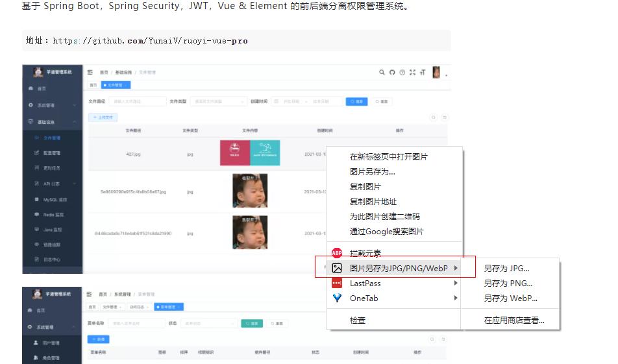Collapse the 基础设施 sidebar chevron
Viewport: 618px width, 364px height.
75,122
